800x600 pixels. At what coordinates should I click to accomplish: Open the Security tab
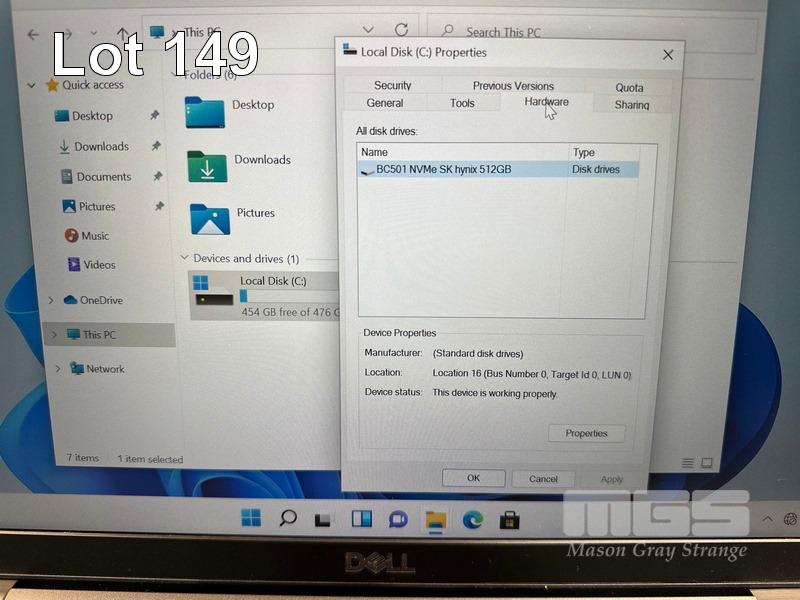pos(392,86)
